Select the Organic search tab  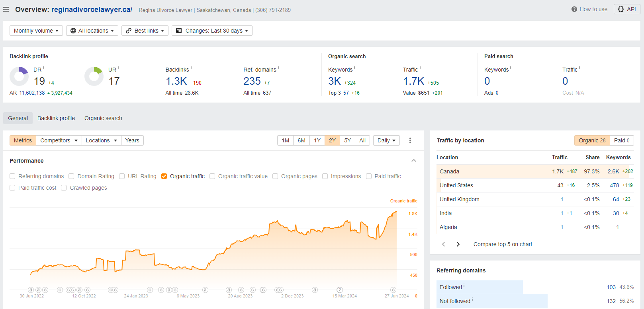click(103, 118)
